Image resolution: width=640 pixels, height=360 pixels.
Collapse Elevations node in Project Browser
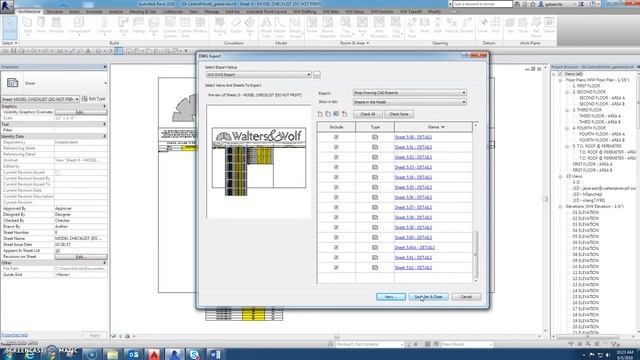click(x=561, y=207)
